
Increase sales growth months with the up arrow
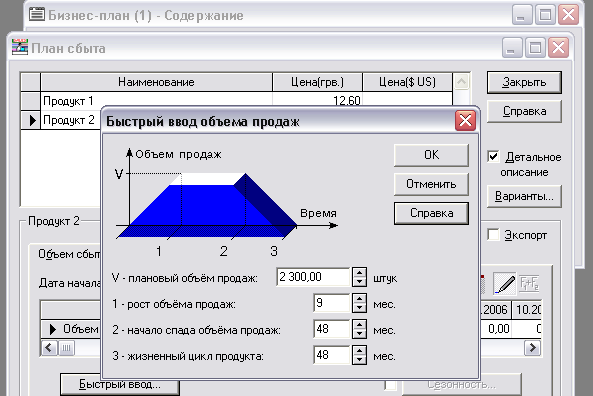[x=359, y=298]
